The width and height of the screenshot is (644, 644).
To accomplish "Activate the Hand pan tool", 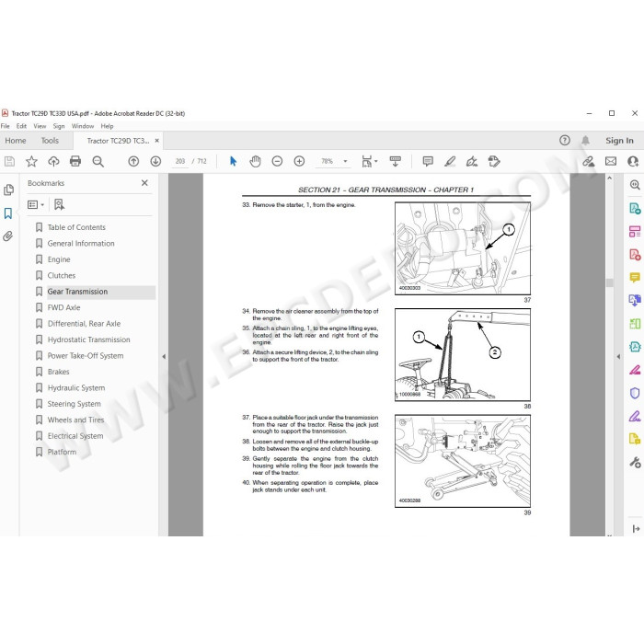I will [x=255, y=161].
